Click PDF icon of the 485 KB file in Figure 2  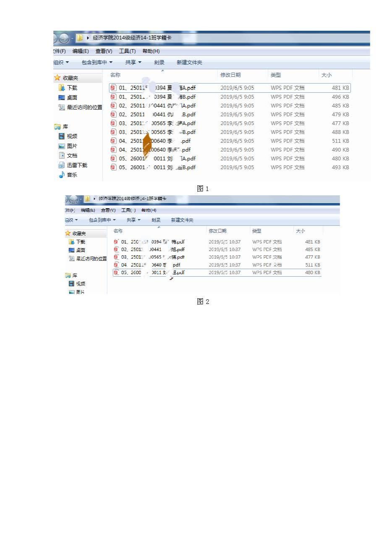[x=116, y=249]
